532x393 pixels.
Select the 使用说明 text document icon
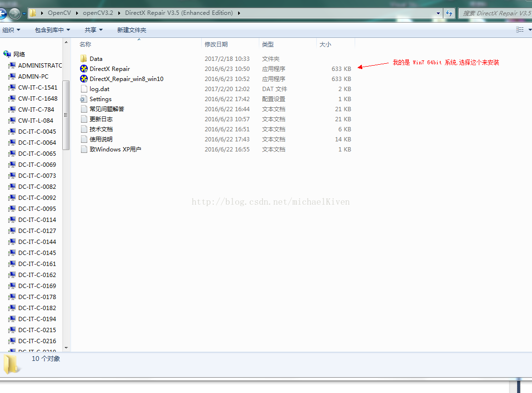click(x=84, y=139)
